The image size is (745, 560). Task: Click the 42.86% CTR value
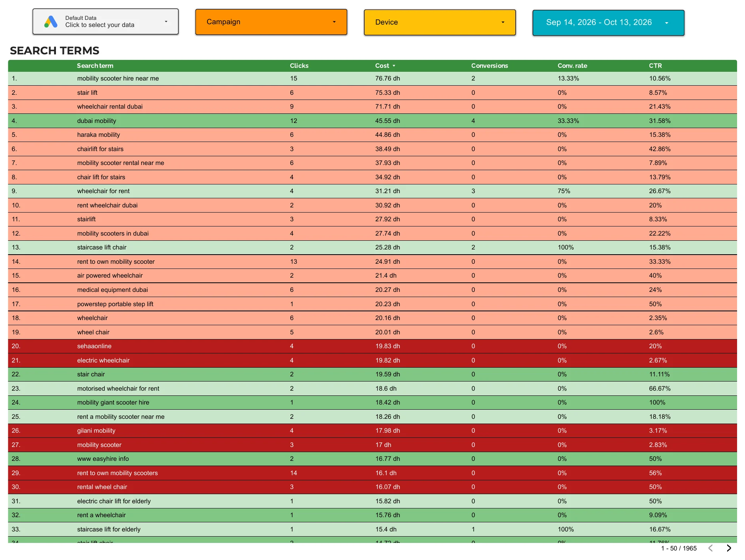(660, 149)
